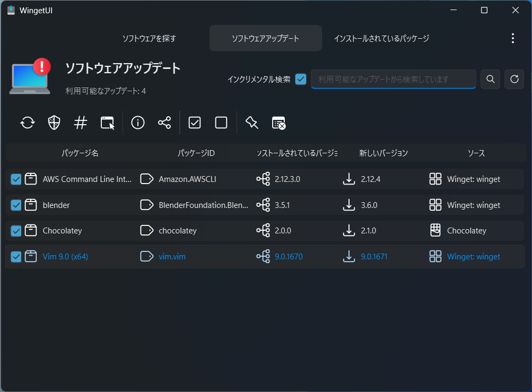
Task: Click the update selected packages icon
Action: 28,123
